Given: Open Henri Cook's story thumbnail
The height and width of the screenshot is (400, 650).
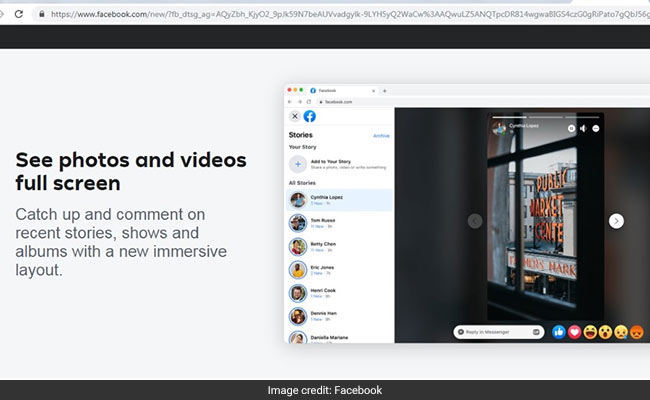Looking at the screenshot, I should [297, 293].
